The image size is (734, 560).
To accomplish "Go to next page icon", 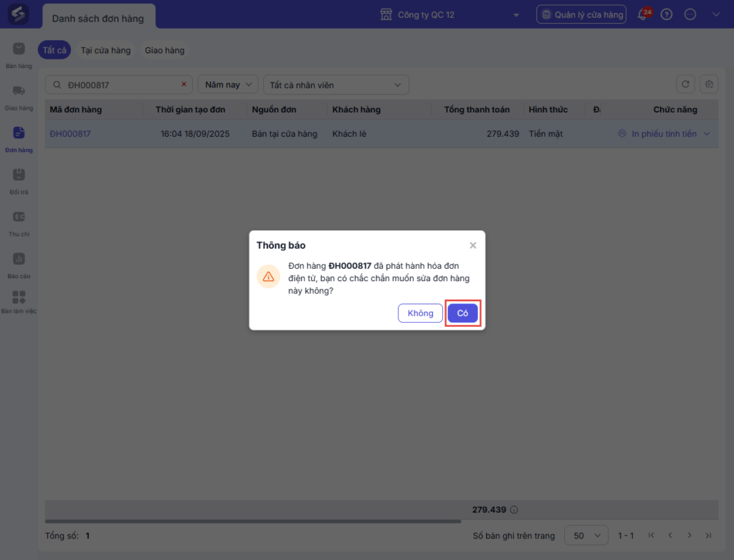I will 690,535.
